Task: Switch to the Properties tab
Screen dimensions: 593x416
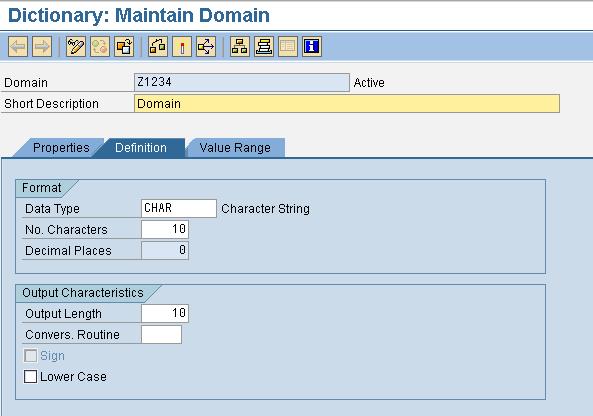Action: (x=61, y=147)
